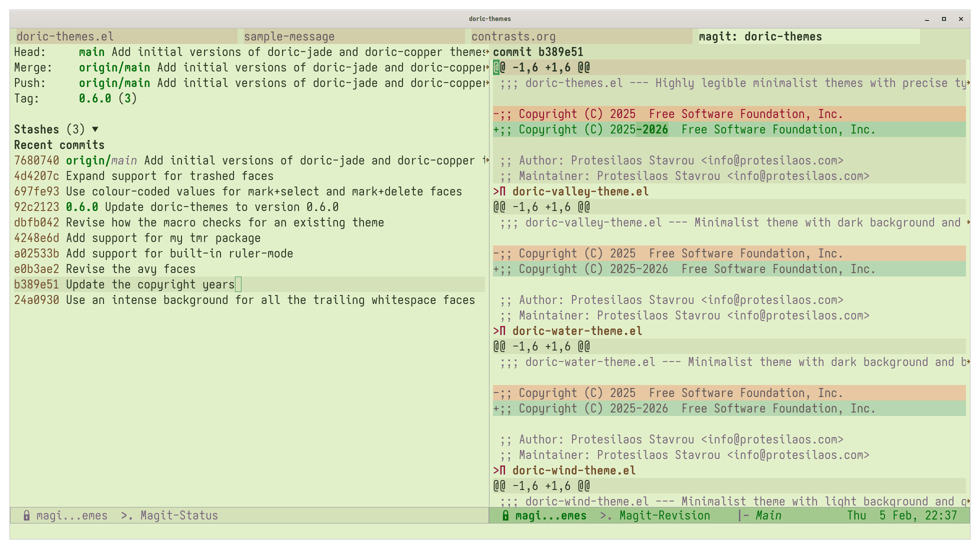This screenshot has width=980, height=549.
Task: Open the sample-message tab
Action: tap(289, 36)
